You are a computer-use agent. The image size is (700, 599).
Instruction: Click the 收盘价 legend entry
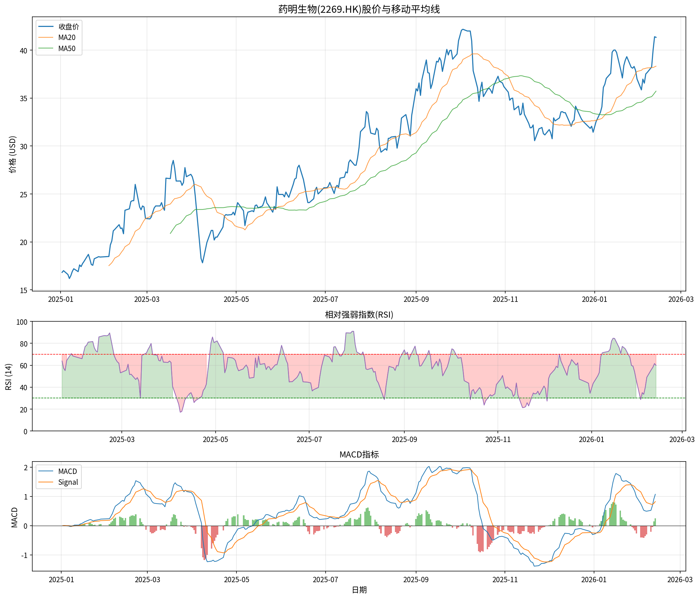[x=69, y=27]
